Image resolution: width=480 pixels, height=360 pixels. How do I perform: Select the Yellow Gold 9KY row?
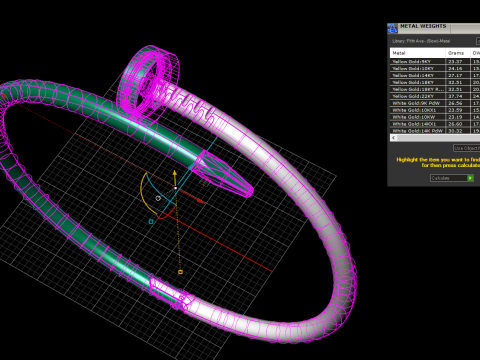pos(435,62)
